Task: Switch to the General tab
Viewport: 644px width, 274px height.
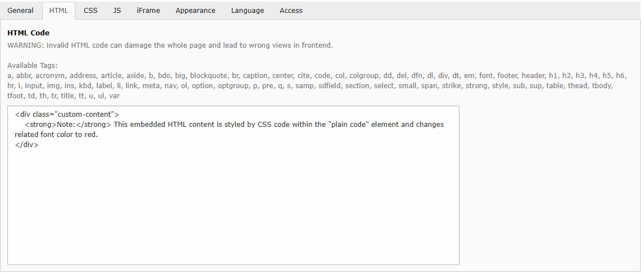Action: (x=20, y=11)
